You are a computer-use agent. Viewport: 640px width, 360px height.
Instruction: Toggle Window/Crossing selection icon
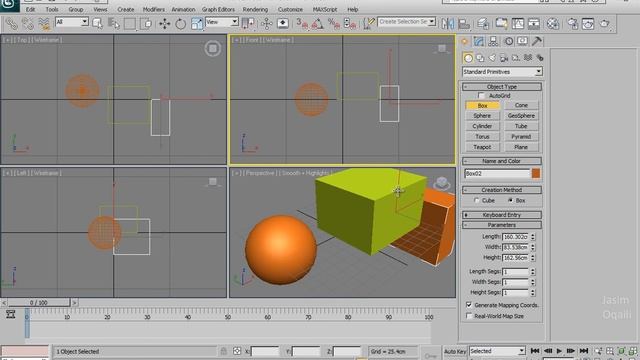coord(146,24)
